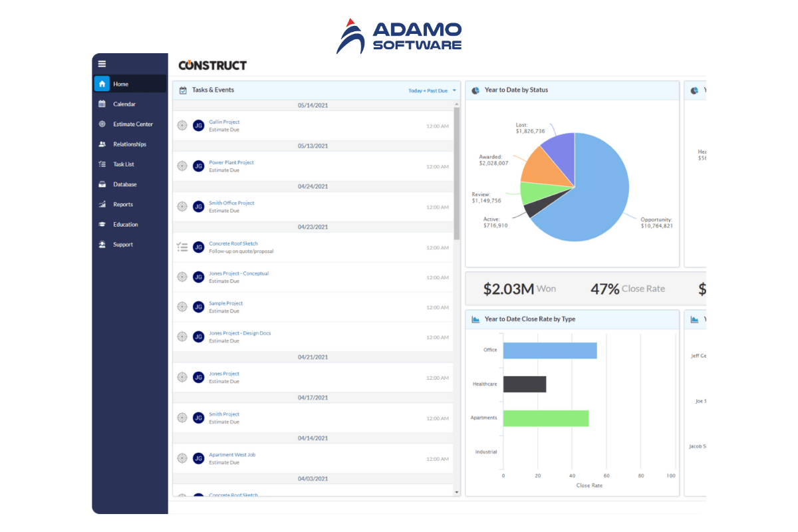Viewport: 798px width, 532px height.
Task: Expand the Today + Past Due filter dropdown
Action: click(x=432, y=90)
